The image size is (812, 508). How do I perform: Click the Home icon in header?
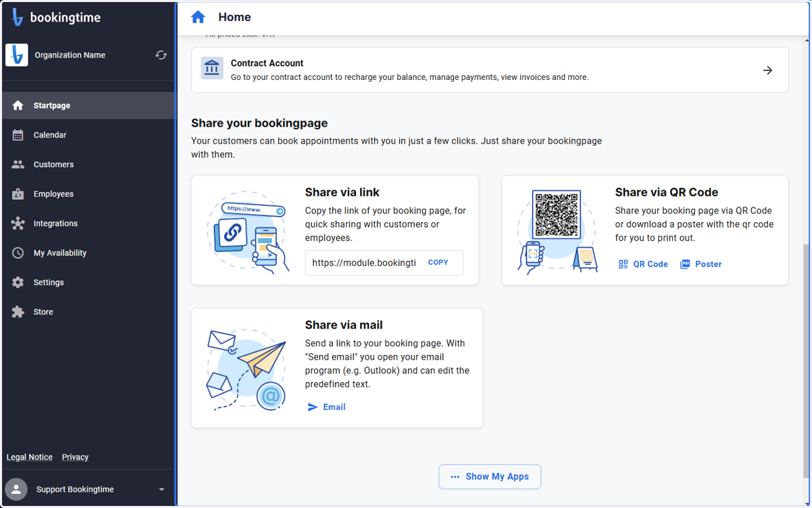coord(198,17)
